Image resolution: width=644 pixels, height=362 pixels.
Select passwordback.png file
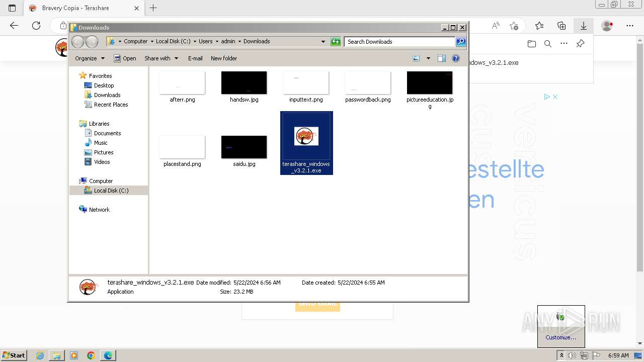pos(368,87)
